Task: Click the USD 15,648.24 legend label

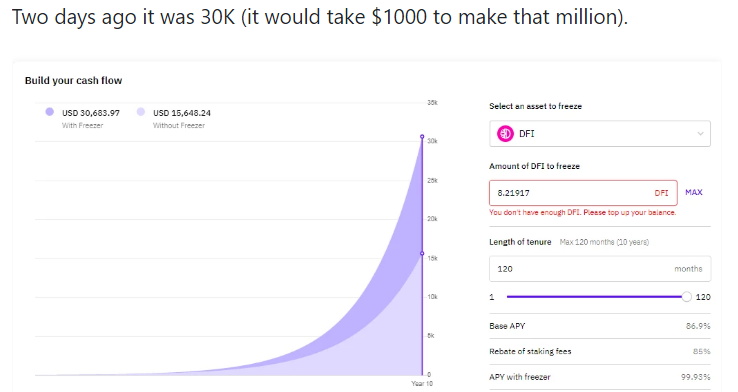Action: coord(182,113)
